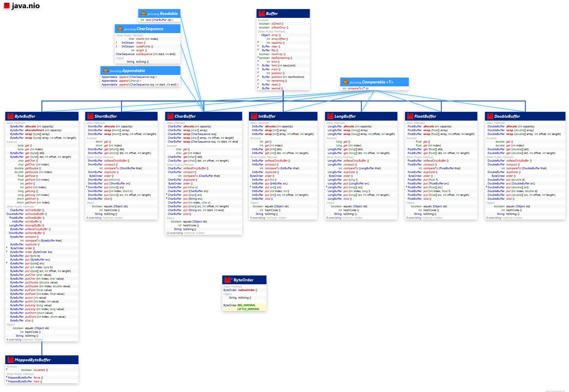Click putChar (char value) in ByteBuffer

pyautogui.click(x=38, y=275)
